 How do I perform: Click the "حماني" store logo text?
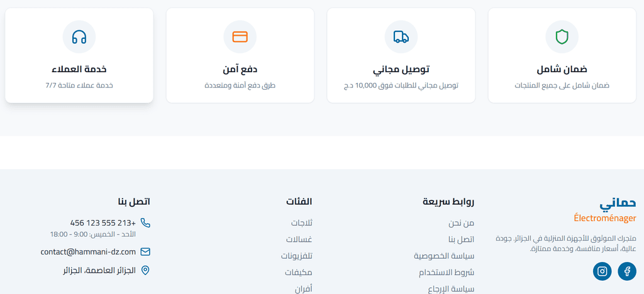618,203
